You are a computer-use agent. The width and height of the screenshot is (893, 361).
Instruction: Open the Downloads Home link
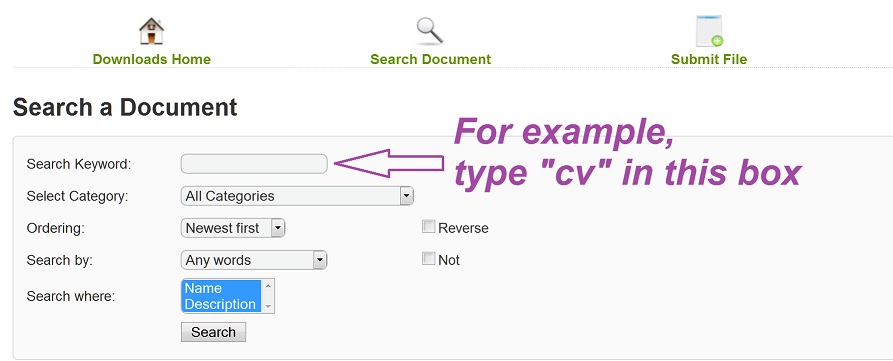pyautogui.click(x=151, y=59)
